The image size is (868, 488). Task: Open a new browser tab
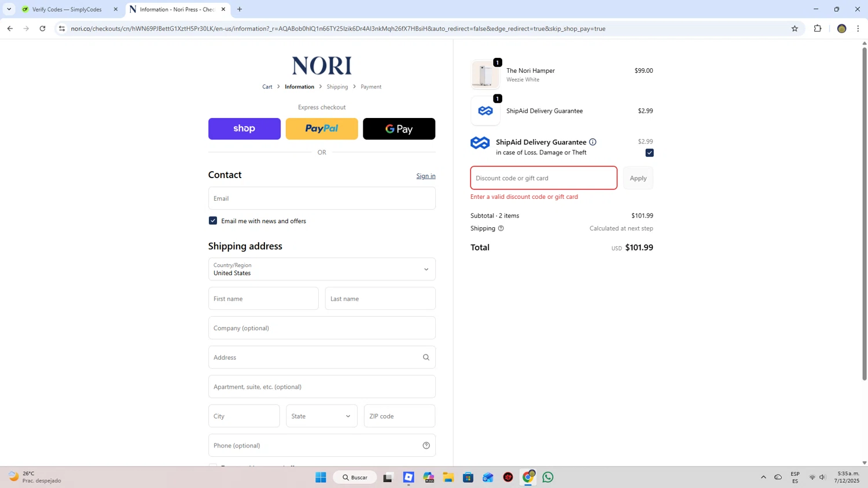[240, 9]
